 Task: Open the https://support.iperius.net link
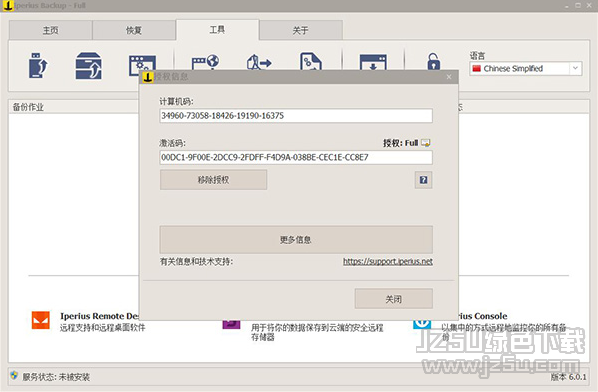pos(388,262)
